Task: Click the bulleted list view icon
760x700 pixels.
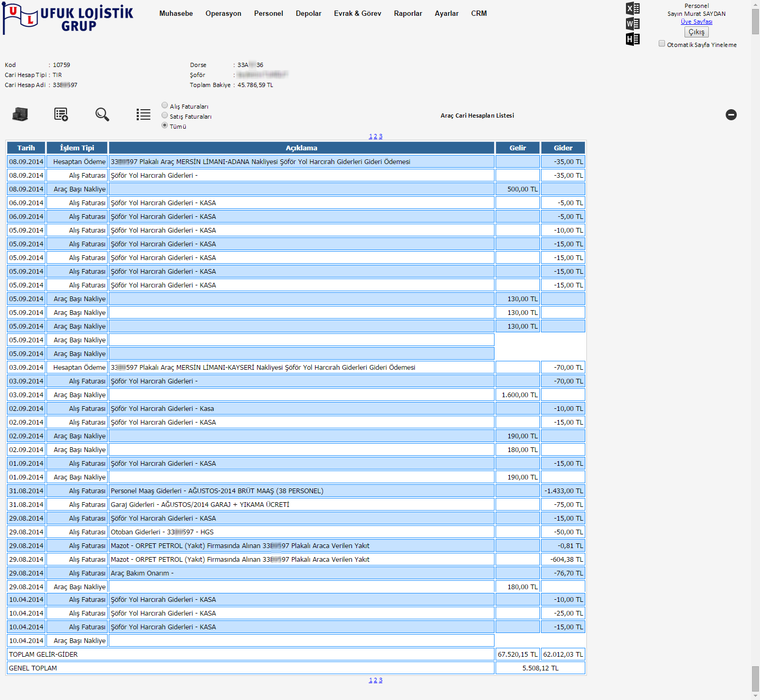Action: click(144, 114)
